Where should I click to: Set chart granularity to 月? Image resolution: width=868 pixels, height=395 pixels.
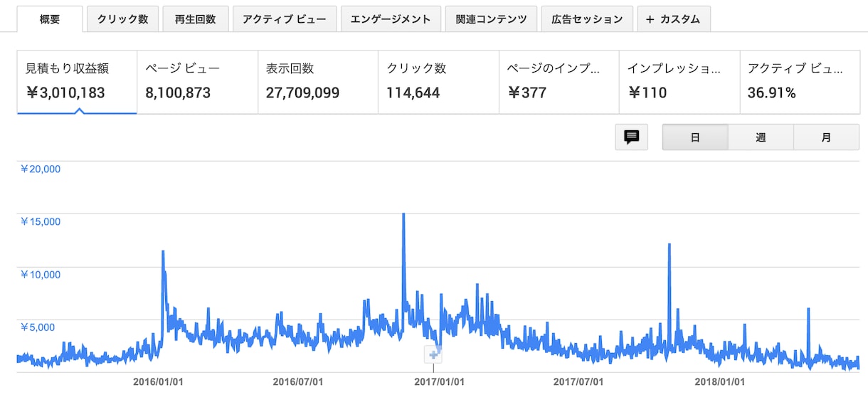(x=826, y=137)
